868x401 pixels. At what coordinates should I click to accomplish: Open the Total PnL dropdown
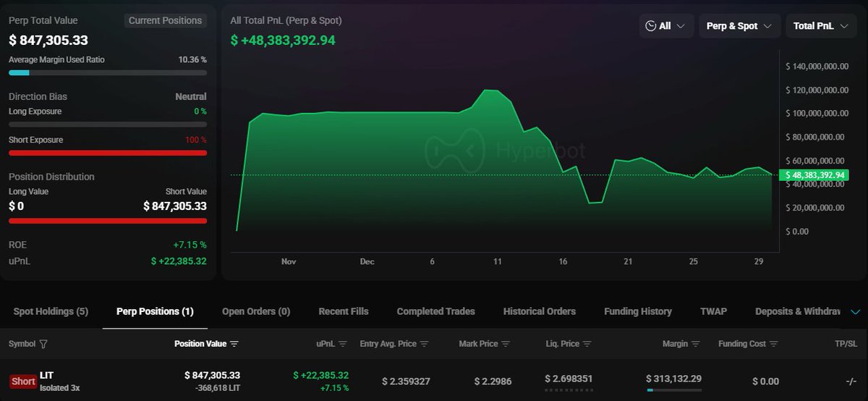[820, 26]
